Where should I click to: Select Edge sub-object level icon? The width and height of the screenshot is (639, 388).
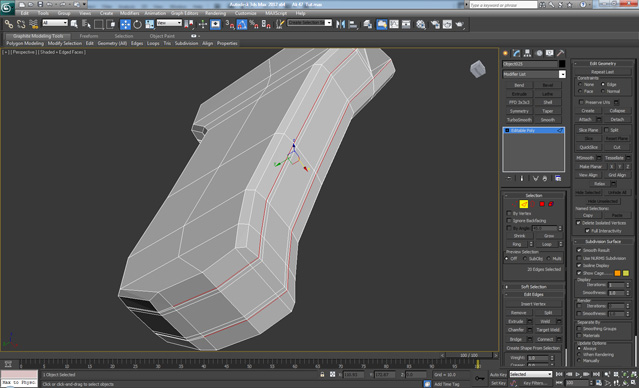(x=524, y=204)
